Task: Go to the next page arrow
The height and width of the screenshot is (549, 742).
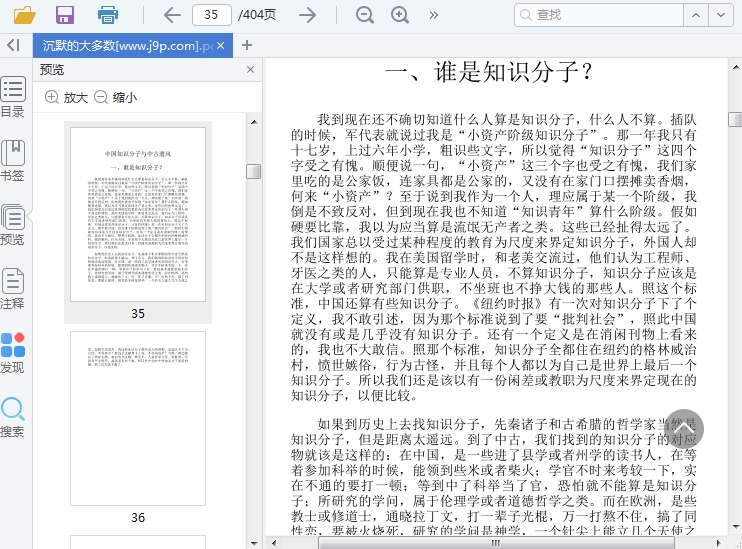Action: click(x=308, y=15)
